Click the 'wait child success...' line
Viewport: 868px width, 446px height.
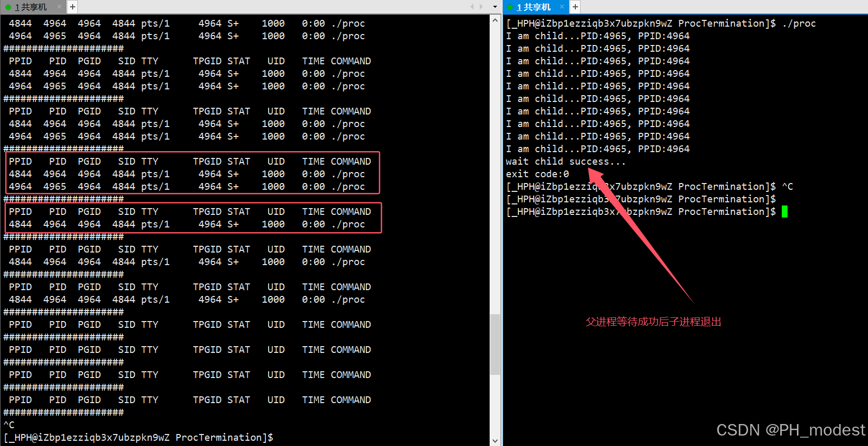[565, 162]
